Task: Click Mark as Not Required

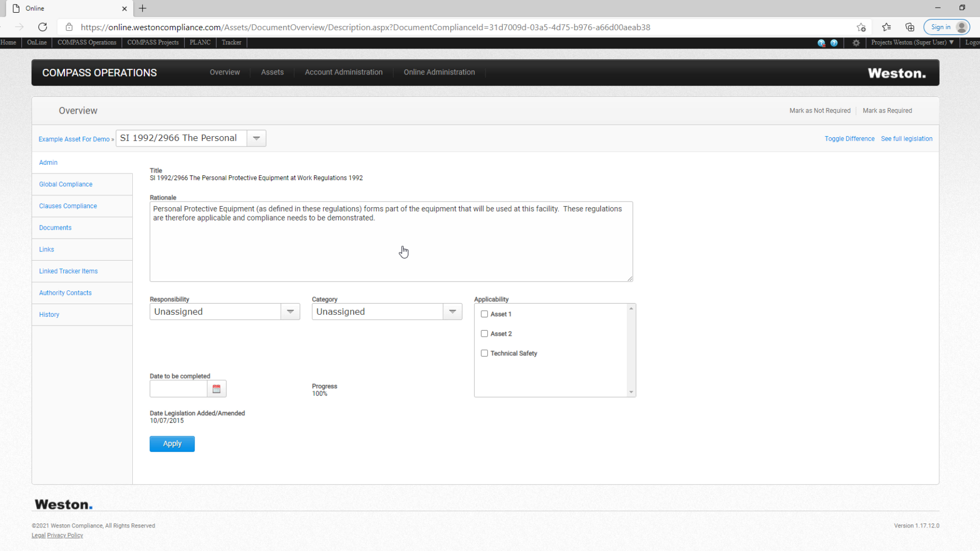Action: point(820,111)
